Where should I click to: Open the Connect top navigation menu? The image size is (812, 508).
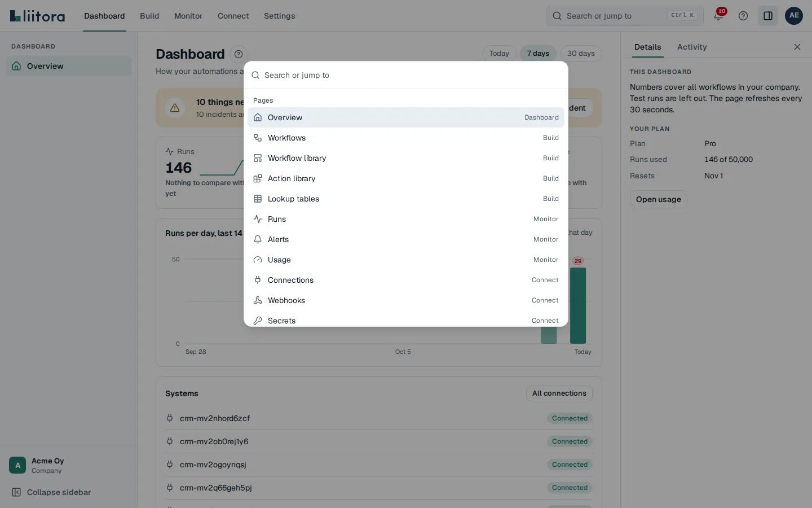point(233,16)
